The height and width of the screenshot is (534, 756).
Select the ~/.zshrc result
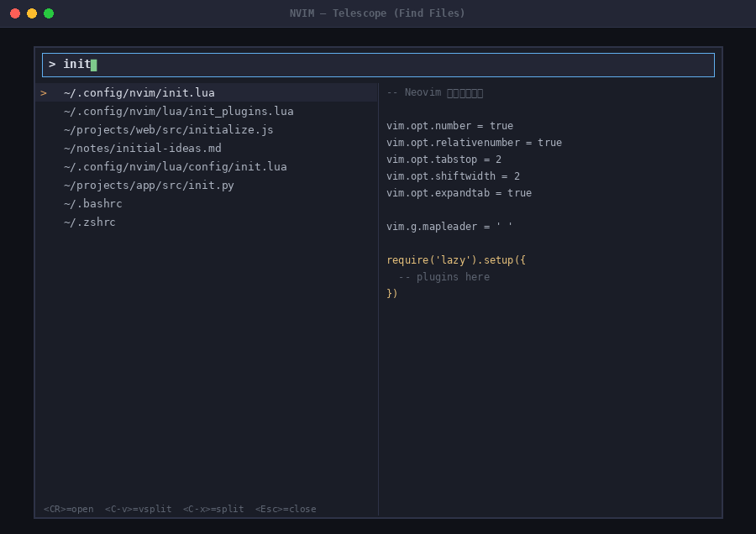207,222
